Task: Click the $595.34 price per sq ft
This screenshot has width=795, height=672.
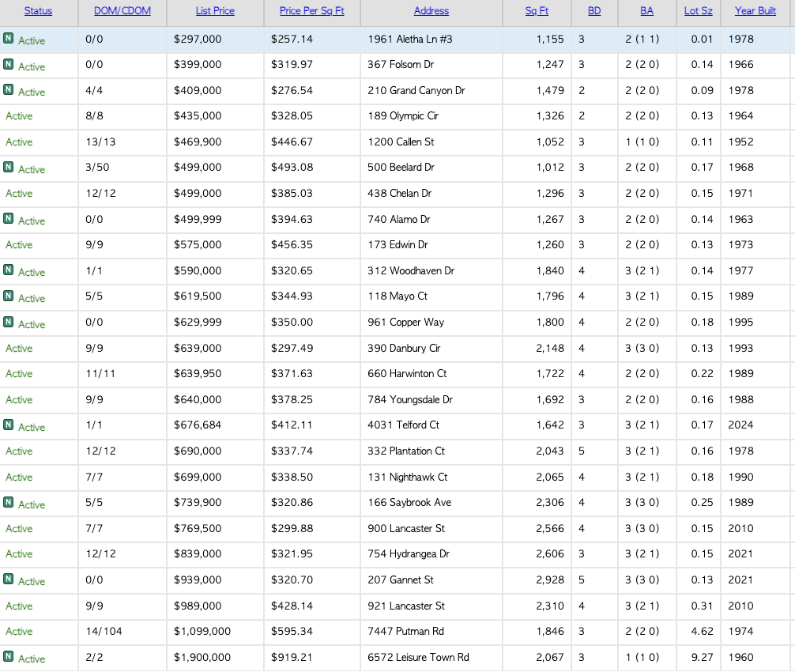Action: (292, 631)
